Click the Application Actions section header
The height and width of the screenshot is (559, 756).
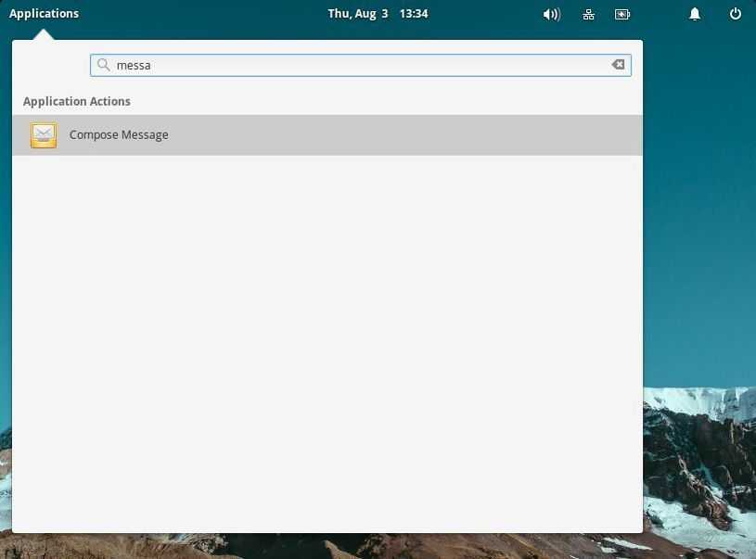pyautogui.click(x=77, y=101)
